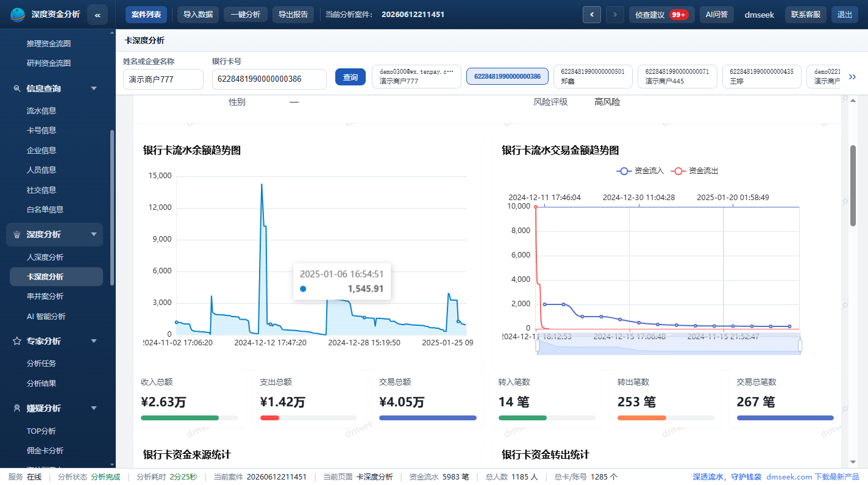Focus the 姓名或企业名称 input field
Viewport: 868px width, 485px height.
[163, 79]
